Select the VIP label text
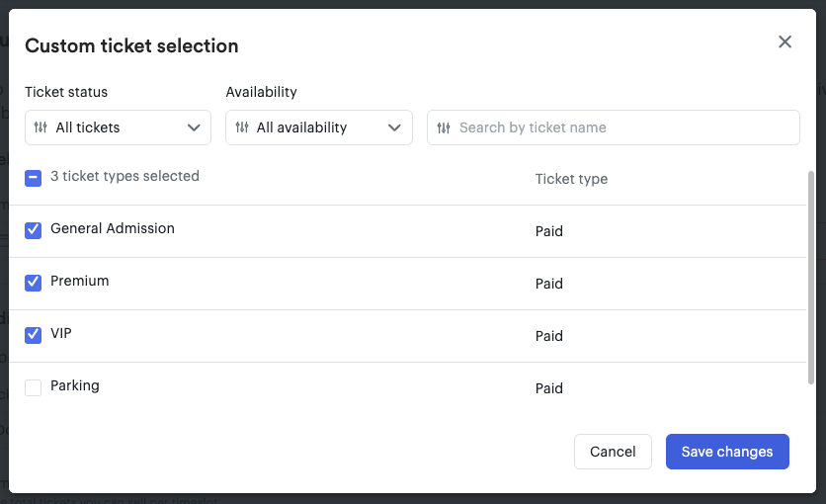This screenshot has height=504, width=826. 61,333
